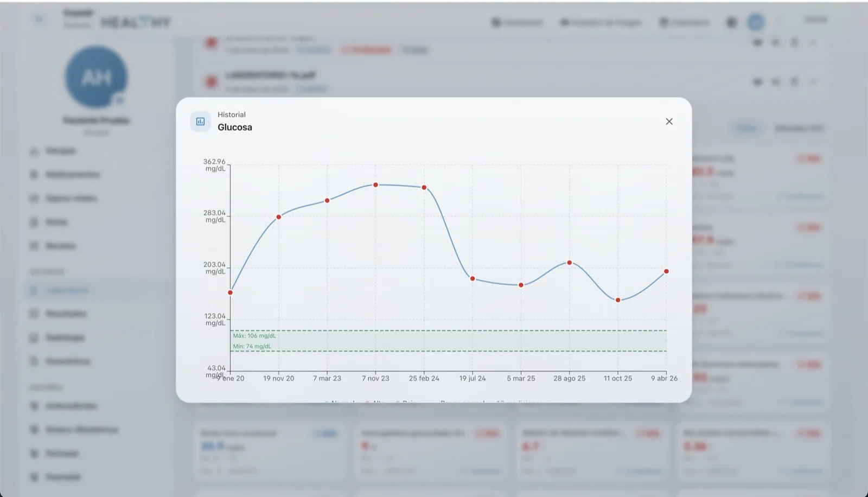Select the peak point at 7 nov 23
The image size is (868, 497).
[375, 185]
